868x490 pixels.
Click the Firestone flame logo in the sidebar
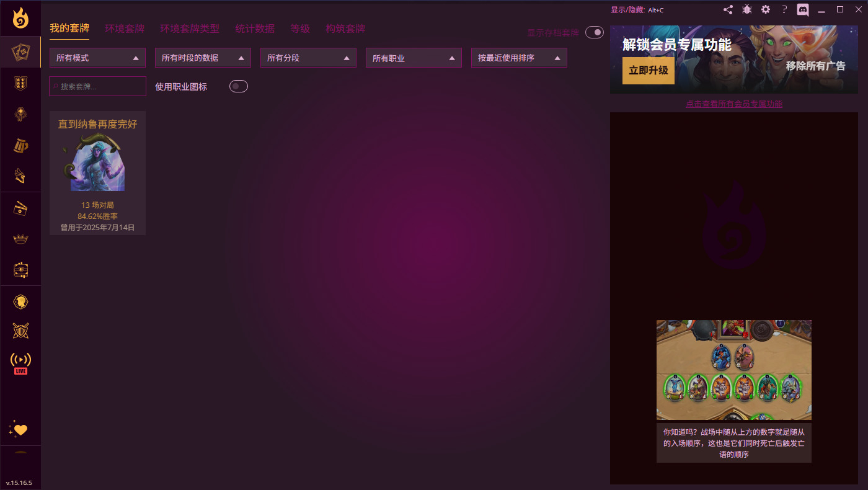(20, 18)
